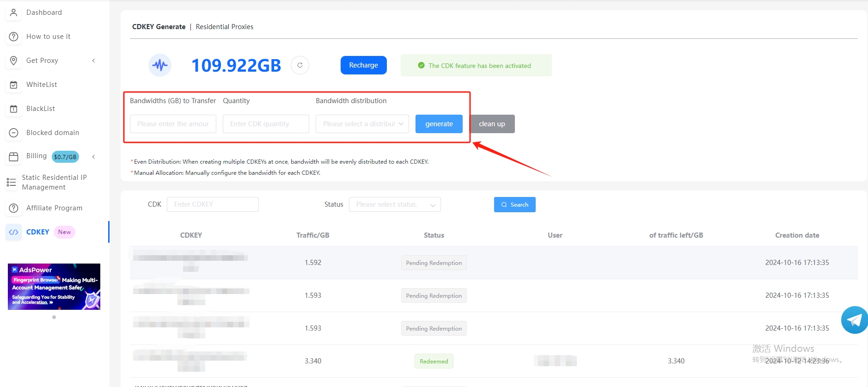Click the Blocked domain minus-circle icon
This screenshot has width=868, height=387.
point(14,133)
